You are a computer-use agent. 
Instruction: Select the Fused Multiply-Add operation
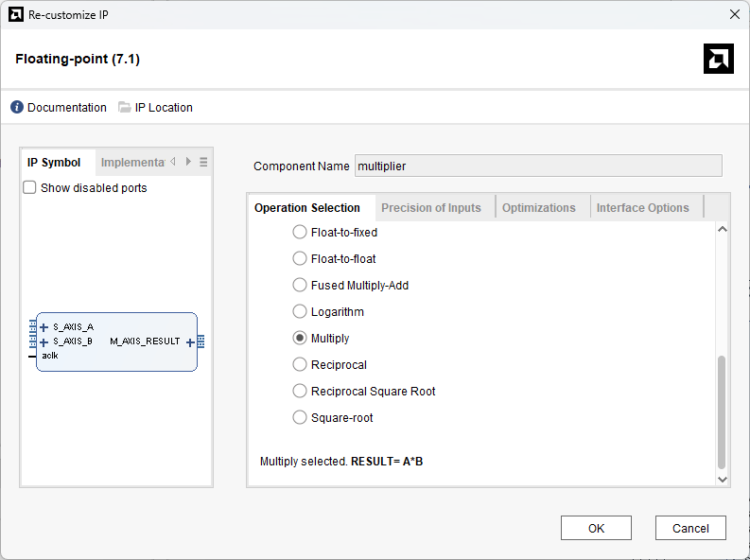tap(300, 286)
